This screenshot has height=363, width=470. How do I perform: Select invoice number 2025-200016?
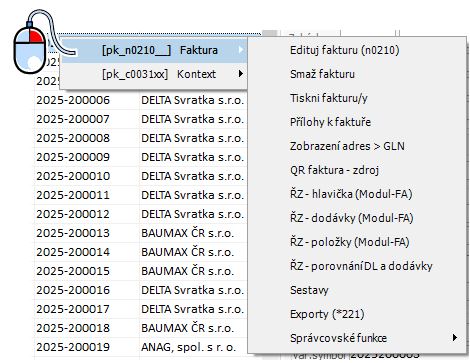click(x=73, y=290)
